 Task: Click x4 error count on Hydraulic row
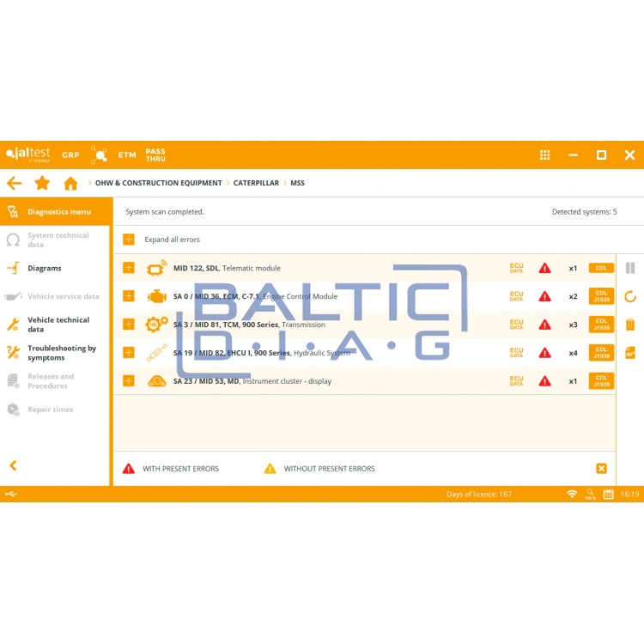click(x=573, y=353)
